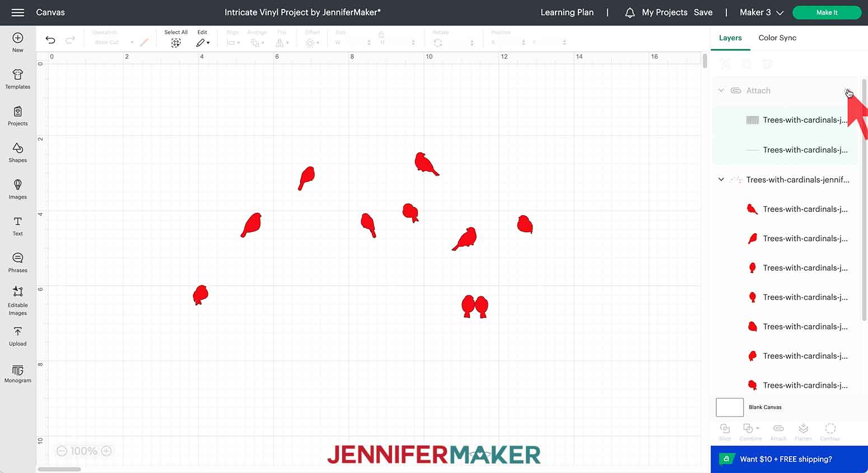Open the Phrases panel

click(x=18, y=262)
